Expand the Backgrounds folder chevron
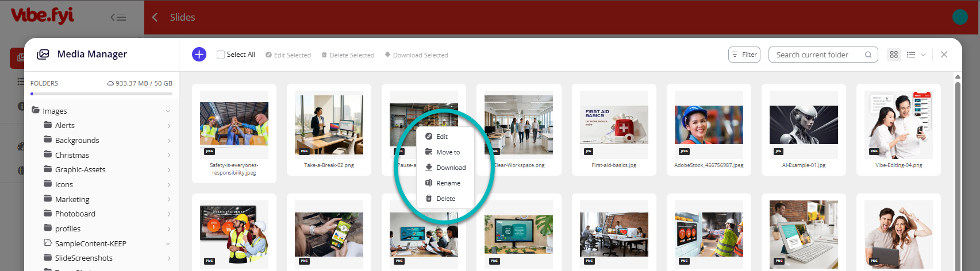Screen dimensions: 980x271 coord(168,141)
